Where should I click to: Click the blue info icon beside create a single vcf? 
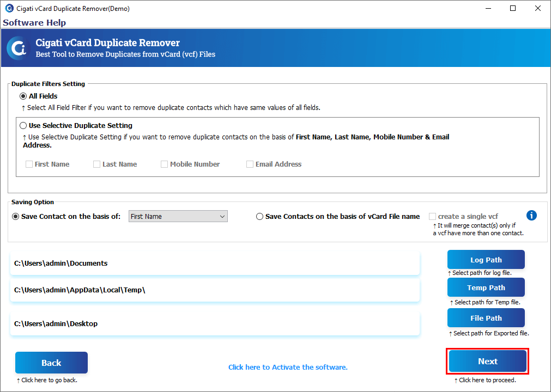[x=531, y=215]
